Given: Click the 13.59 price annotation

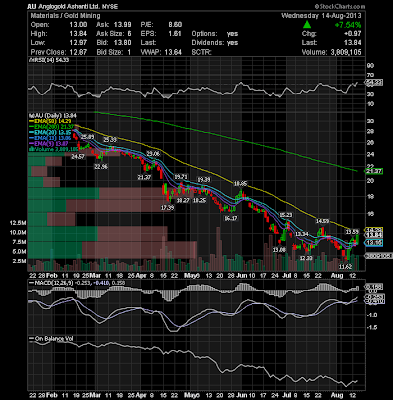Looking at the screenshot, I should click(x=352, y=232).
